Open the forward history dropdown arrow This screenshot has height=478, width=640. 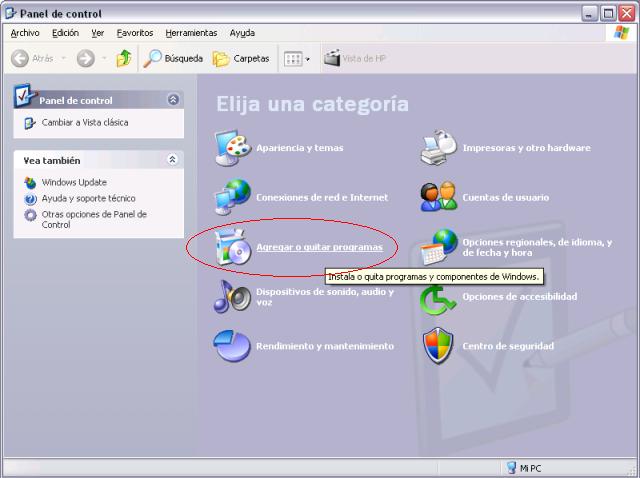click(x=104, y=58)
